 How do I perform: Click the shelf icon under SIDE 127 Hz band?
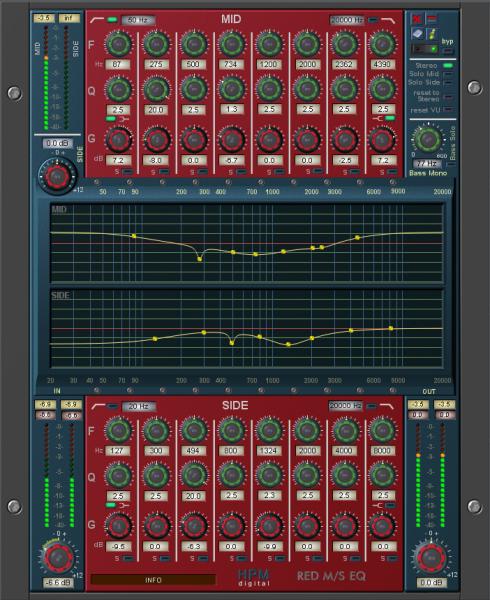(x=124, y=505)
